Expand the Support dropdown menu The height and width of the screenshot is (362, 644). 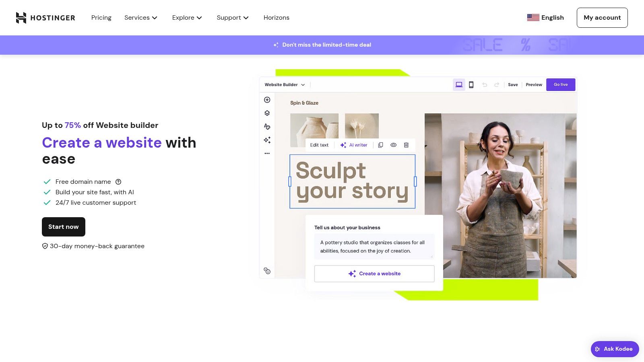pyautogui.click(x=233, y=18)
